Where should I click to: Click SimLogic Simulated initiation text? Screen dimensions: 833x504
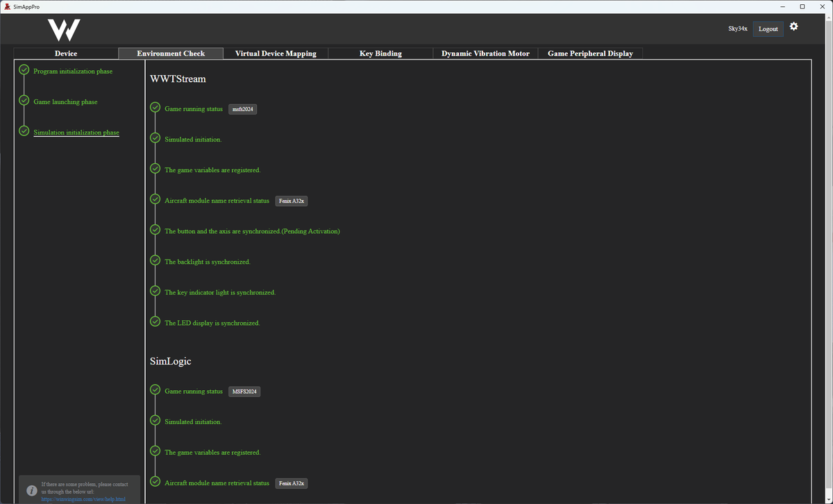tap(193, 422)
